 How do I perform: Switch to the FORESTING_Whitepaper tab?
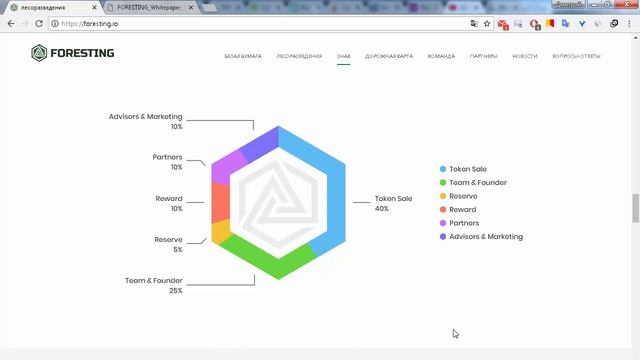pyautogui.click(x=149, y=7)
